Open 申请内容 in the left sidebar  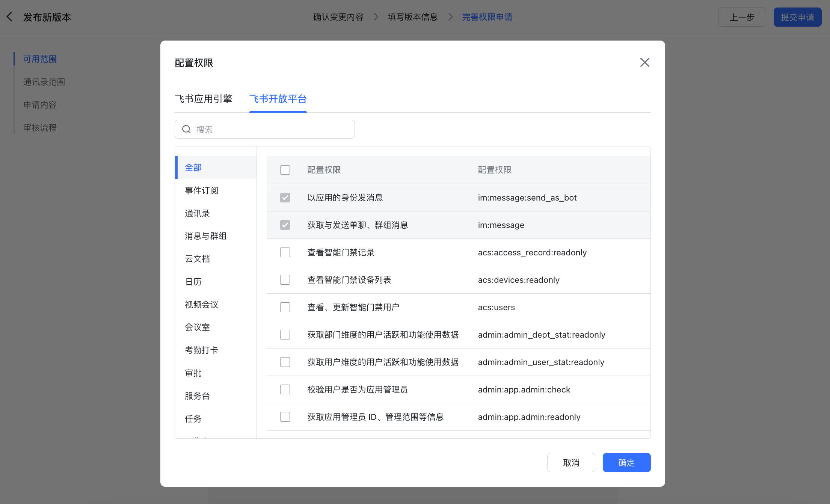(40, 105)
